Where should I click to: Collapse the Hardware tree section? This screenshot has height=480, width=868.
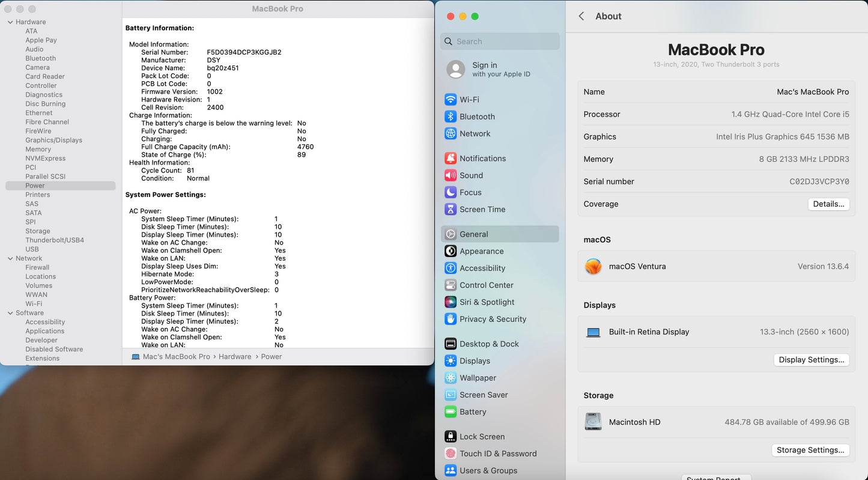tap(10, 22)
